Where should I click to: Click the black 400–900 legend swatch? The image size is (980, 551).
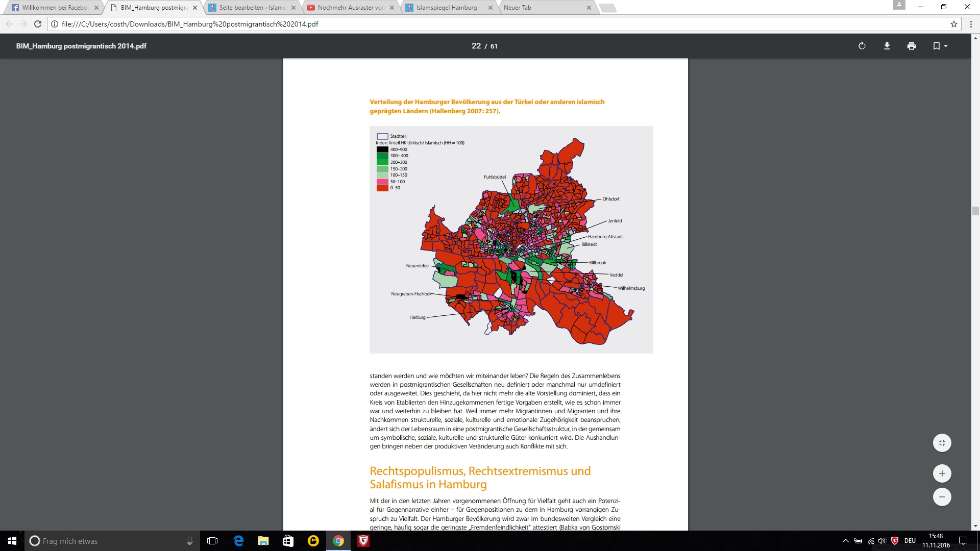382,149
